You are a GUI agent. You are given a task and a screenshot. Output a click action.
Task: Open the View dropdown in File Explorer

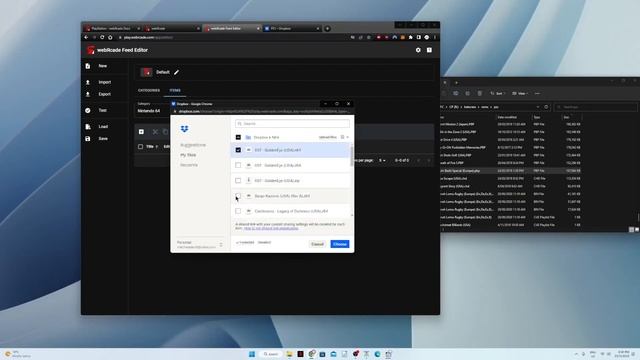tap(520, 93)
